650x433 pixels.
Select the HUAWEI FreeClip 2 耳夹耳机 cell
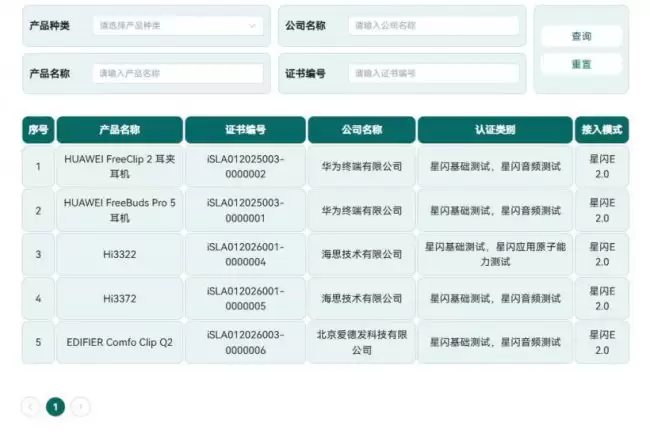pyautogui.click(x=120, y=167)
